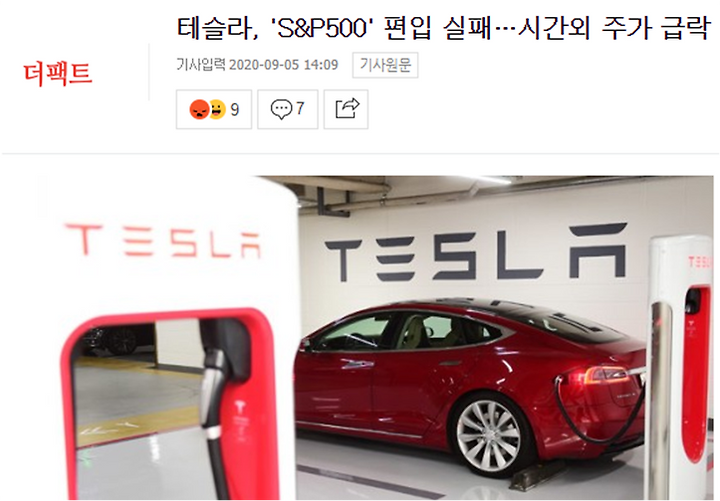Screen dimensions: 720x501
Task: Click the angry face reaction emoji
Action: pos(199,109)
